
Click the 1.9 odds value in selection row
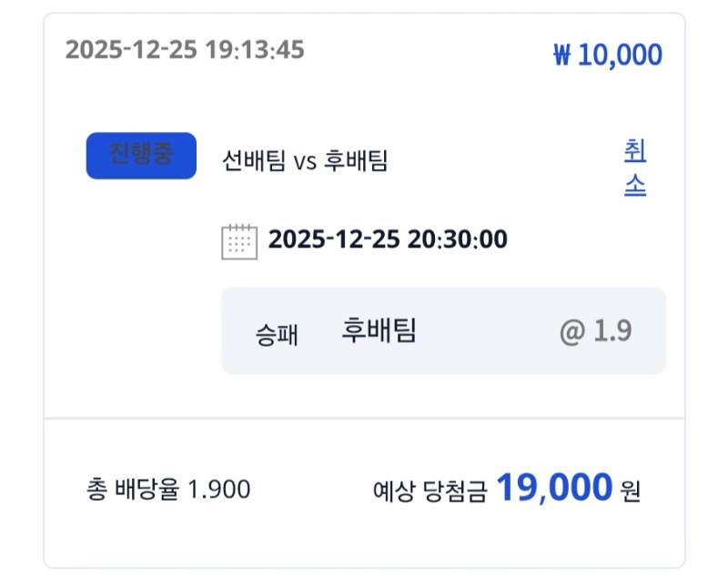(612, 331)
